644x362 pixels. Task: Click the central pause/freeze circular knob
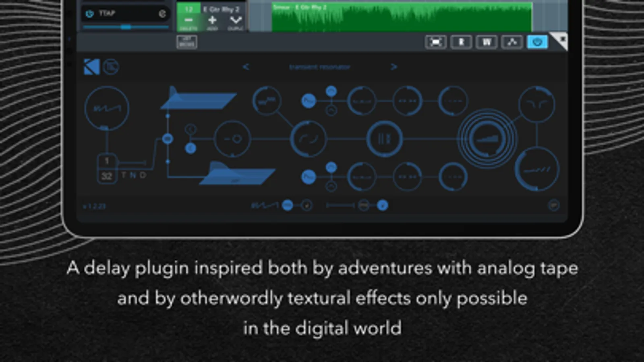coord(384,139)
